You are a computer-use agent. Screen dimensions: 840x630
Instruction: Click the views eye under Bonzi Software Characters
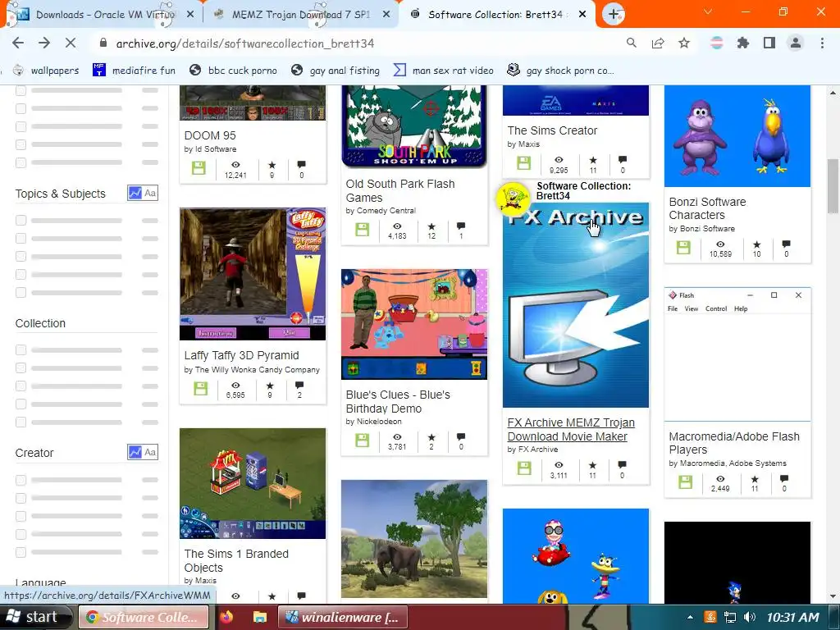click(x=720, y=244)
